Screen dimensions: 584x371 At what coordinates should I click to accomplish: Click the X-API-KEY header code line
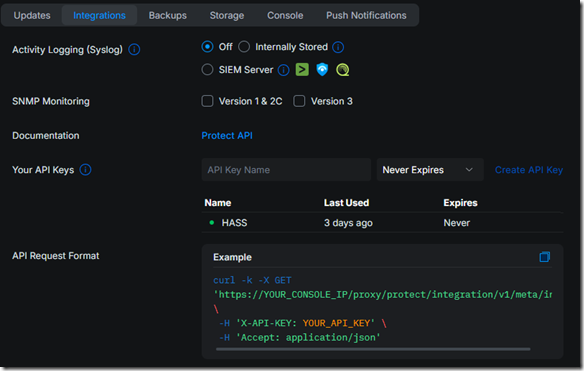point(303,323)
